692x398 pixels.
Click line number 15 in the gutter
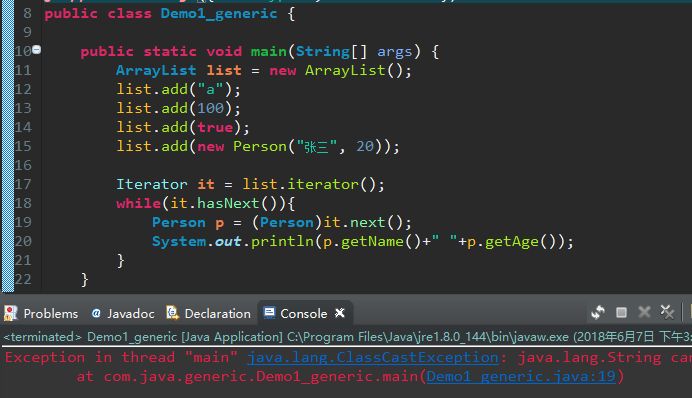point(23,146)
